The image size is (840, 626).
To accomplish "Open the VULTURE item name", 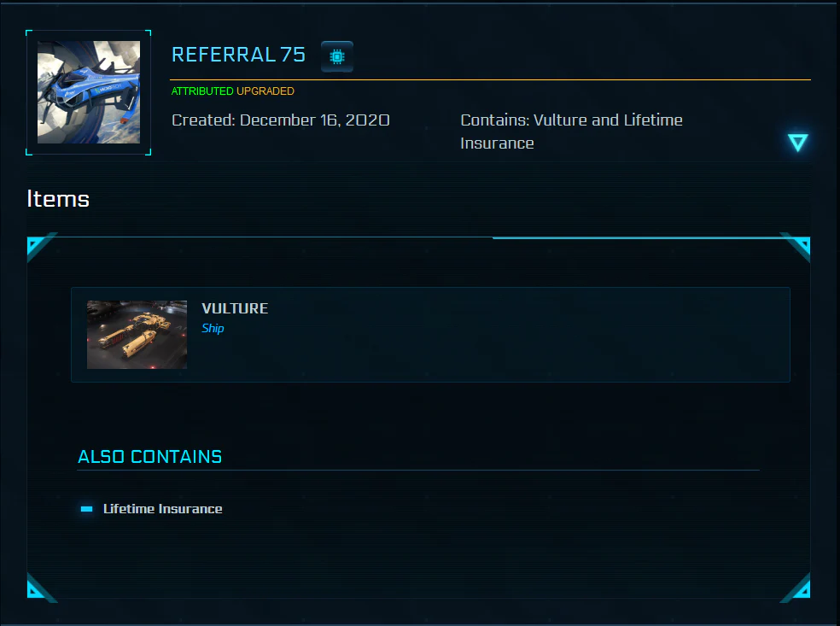I will pos(235,308).
